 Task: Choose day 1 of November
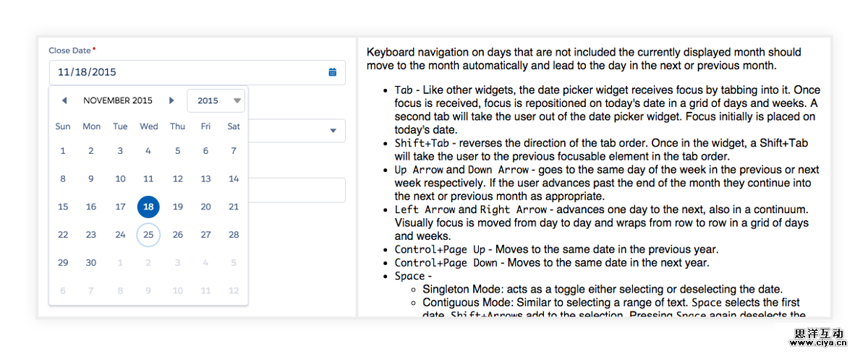(63, 151)
